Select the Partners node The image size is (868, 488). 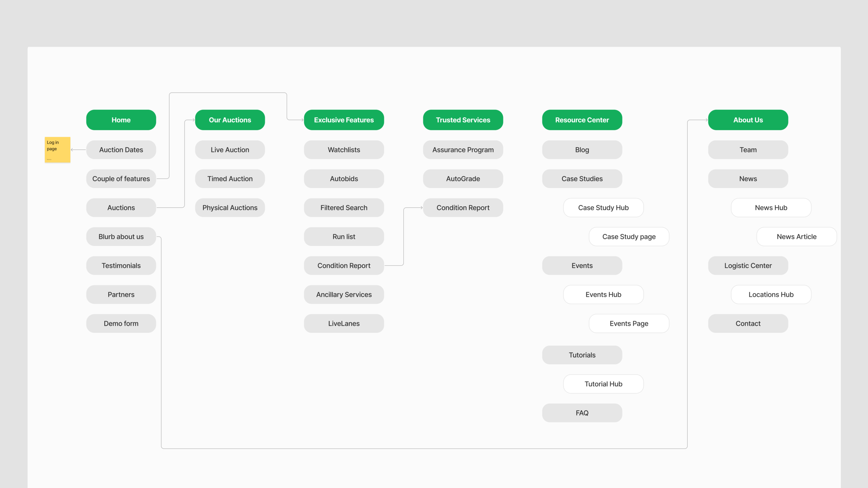(121, 295)
